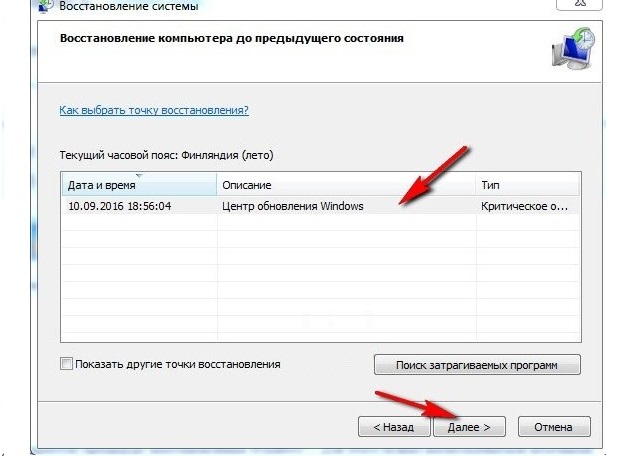Click the sort arrow above 'Дата и время'
The width and height of the screenshot is (640, 456).
140,176
